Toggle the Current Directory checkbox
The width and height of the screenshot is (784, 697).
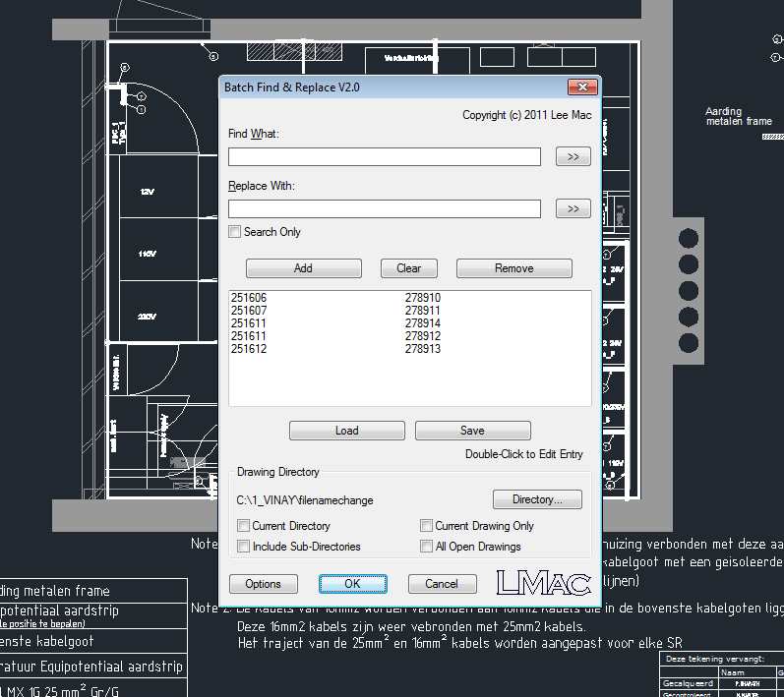(x=244, y=526)
